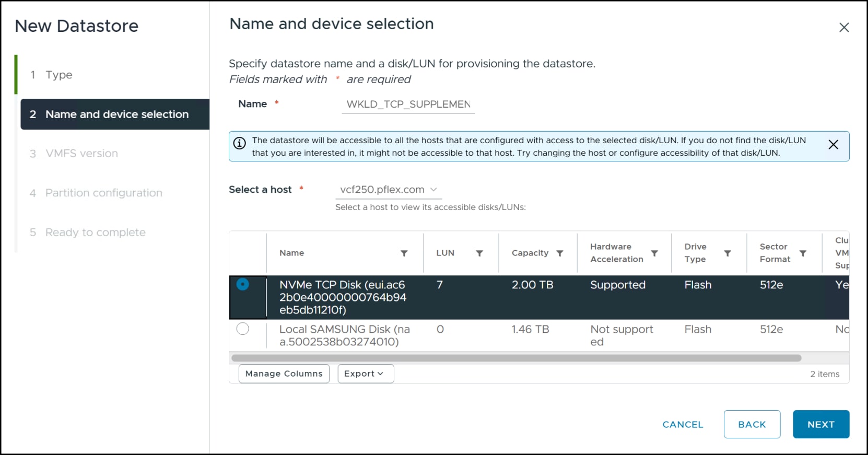
Task: Open Hardware Acceleration column filter
Action: click(x=654, y=253)
